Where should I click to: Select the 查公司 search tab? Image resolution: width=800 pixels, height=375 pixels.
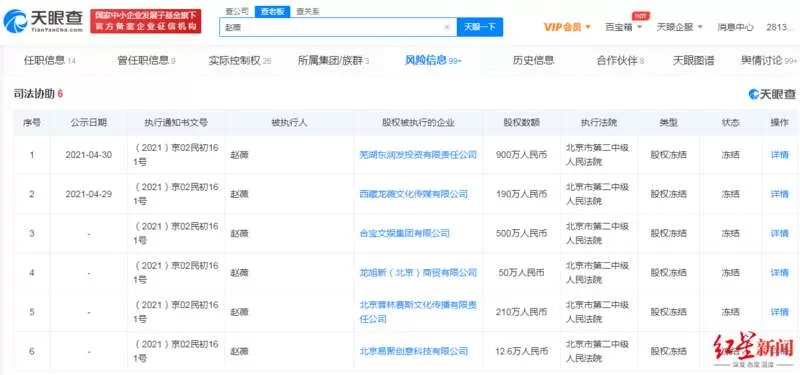point(237,11)
